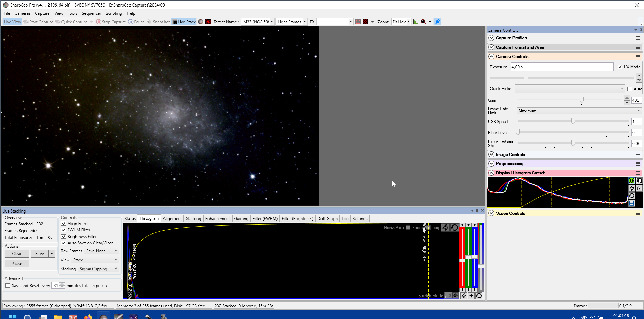
Task: Click the Live View toolbar button
Action: (12, 22)
